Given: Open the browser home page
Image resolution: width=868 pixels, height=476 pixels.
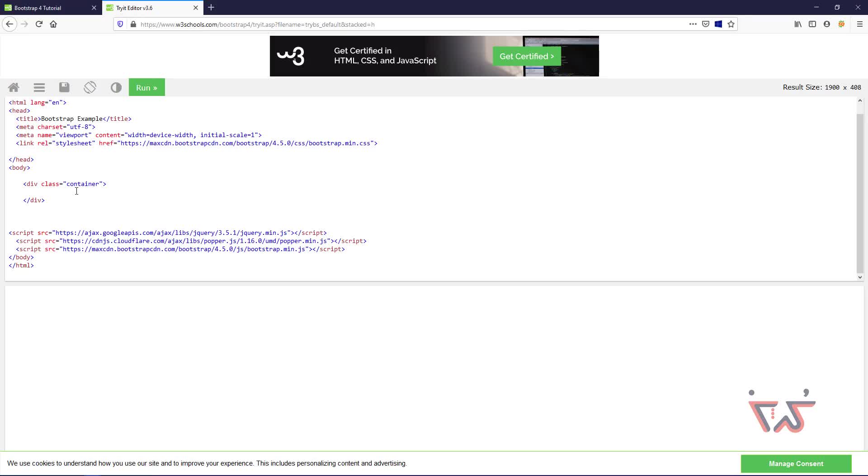Looking at the screenshot, I should coord(53,24).
